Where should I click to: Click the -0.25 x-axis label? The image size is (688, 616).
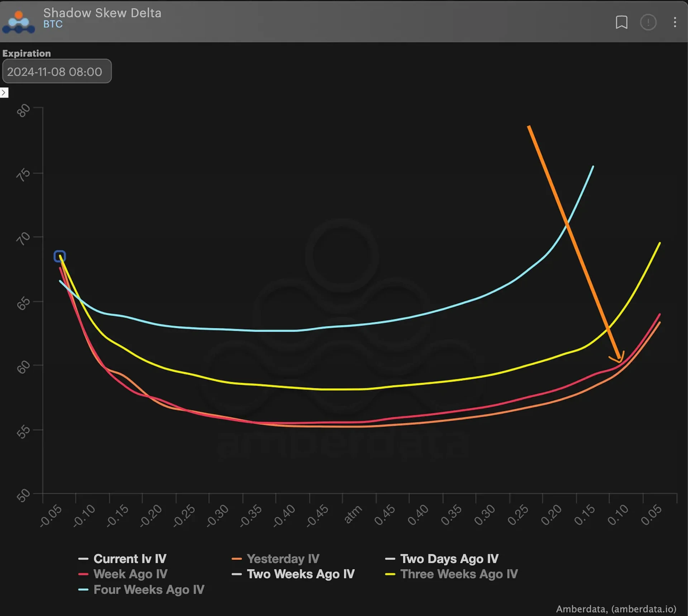(184, 516)
